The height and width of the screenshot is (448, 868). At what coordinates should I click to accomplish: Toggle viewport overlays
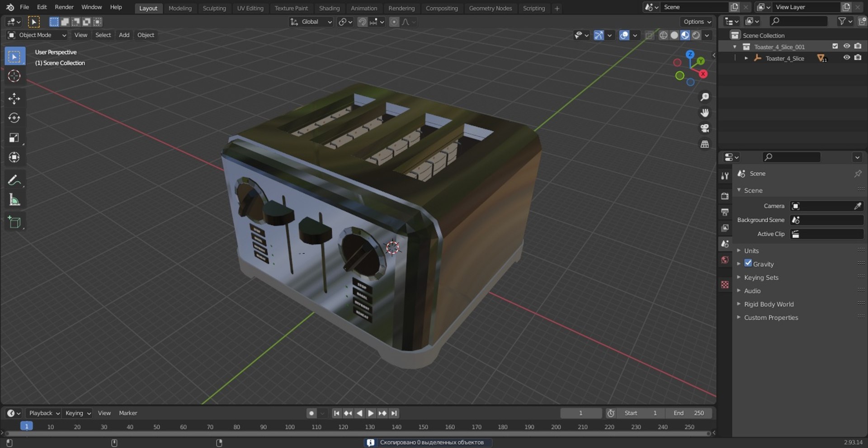[624, 35]
